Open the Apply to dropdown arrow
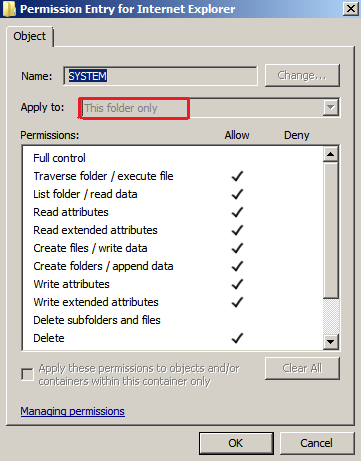Image resolution: width=361 pixels, height=461 pixels. 331,108
